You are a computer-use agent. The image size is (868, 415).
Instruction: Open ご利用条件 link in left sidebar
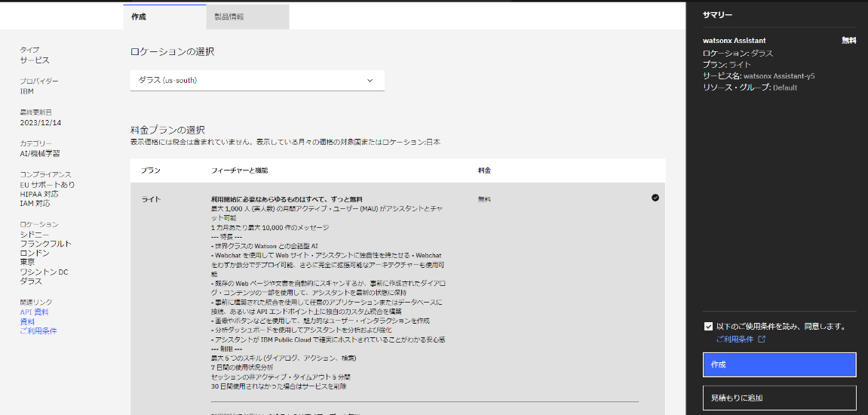tap(38, 330)
